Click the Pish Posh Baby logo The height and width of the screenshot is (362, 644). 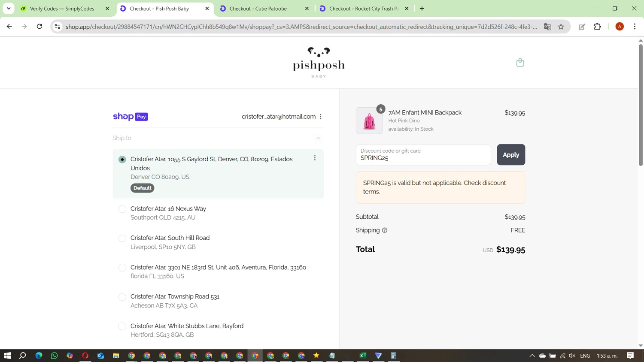tap(319, 63)
